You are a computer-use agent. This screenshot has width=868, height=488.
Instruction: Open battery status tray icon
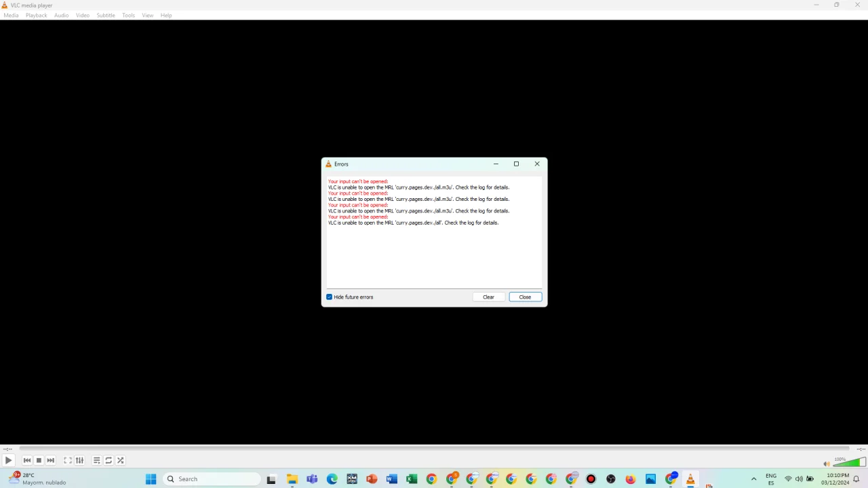(810, 479)
